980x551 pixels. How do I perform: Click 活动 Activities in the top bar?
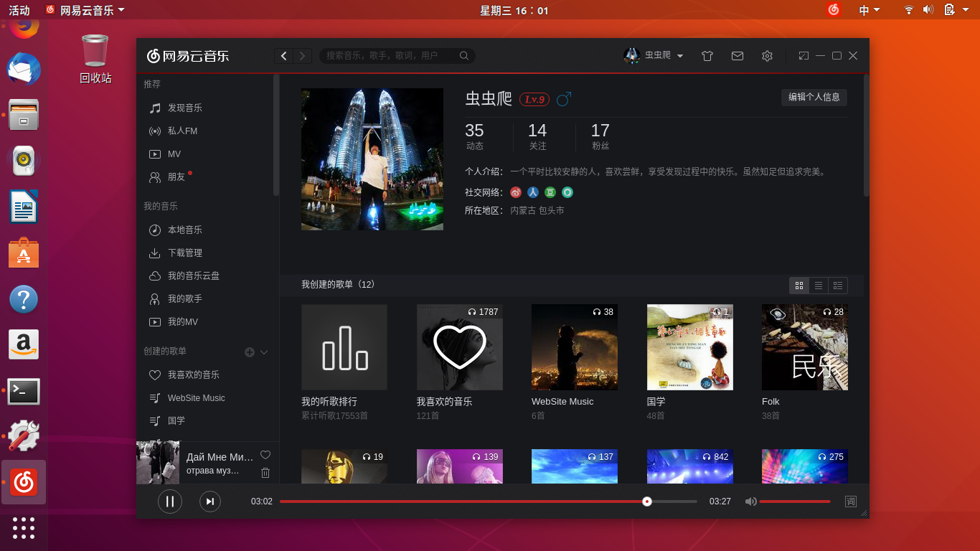(x=19, y=10)
